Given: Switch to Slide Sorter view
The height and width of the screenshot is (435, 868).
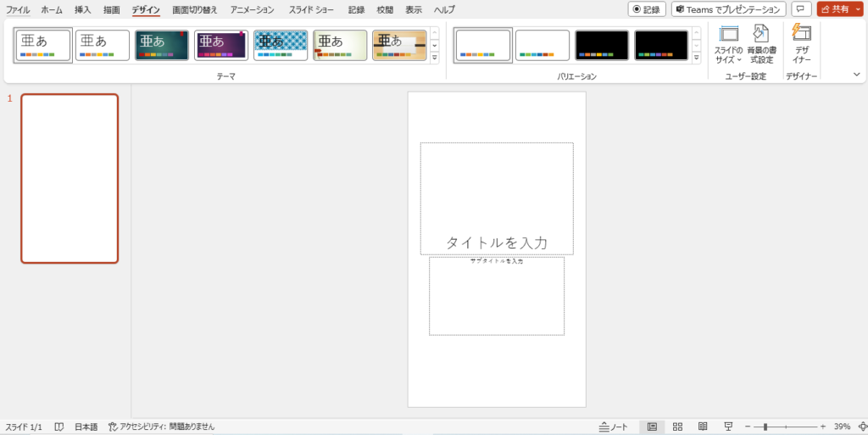Looking at the screenshot, I should (677, 427).
